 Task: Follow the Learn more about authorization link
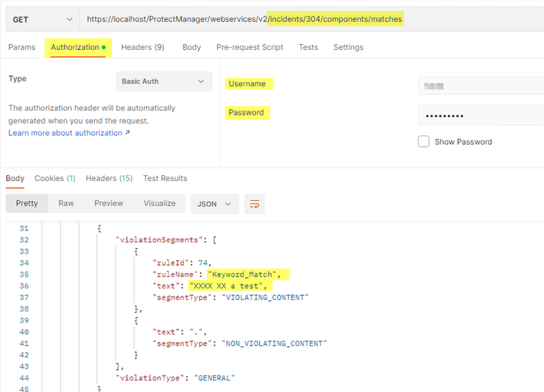(68, 133)
